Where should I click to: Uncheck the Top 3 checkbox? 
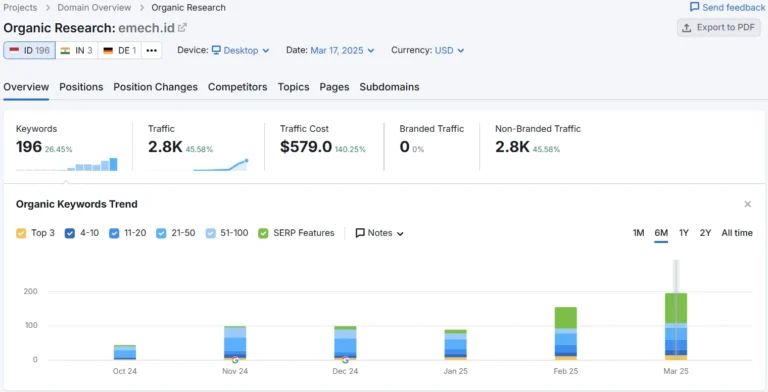click(x=21, y=233)
